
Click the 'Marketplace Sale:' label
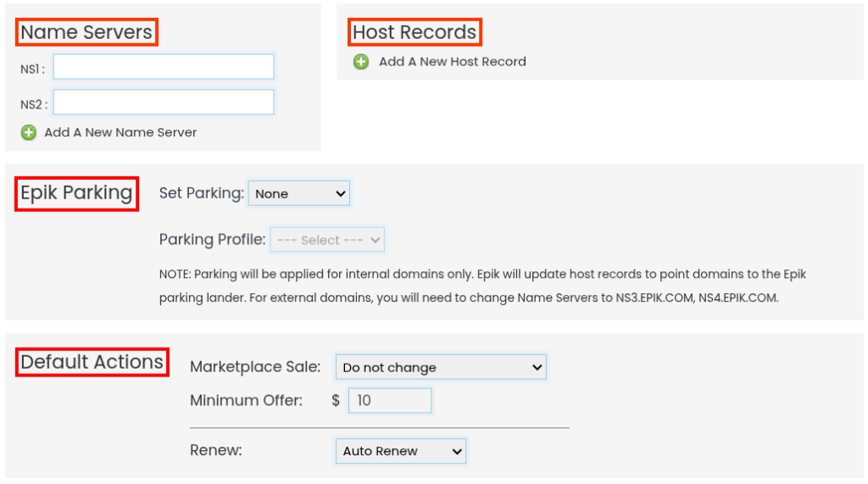255,367
